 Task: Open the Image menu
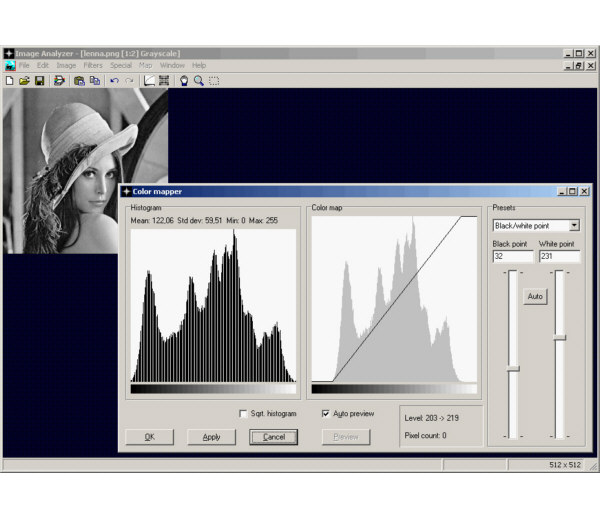click(66, 65)
